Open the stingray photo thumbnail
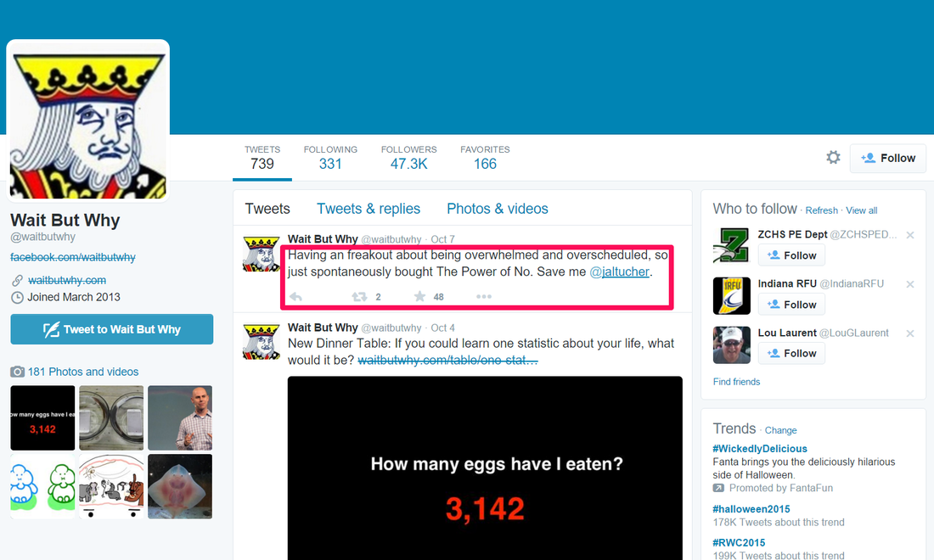 [x=180, y=487]
